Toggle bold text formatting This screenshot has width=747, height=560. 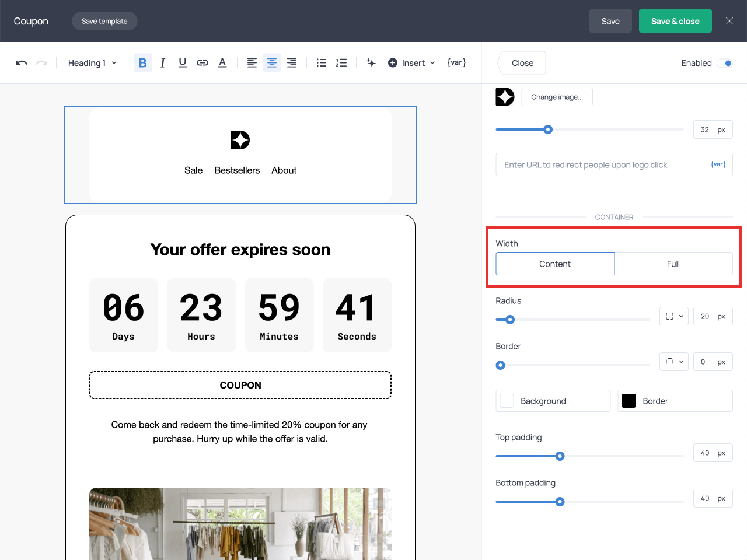pyautogui.click(x=142, y=63)
